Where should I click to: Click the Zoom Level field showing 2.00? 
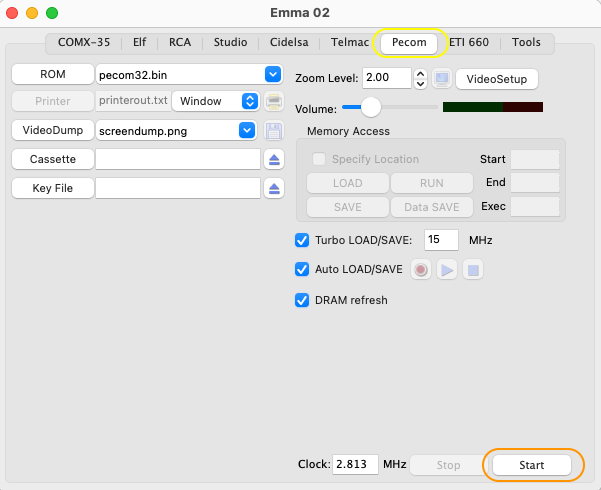387,78
